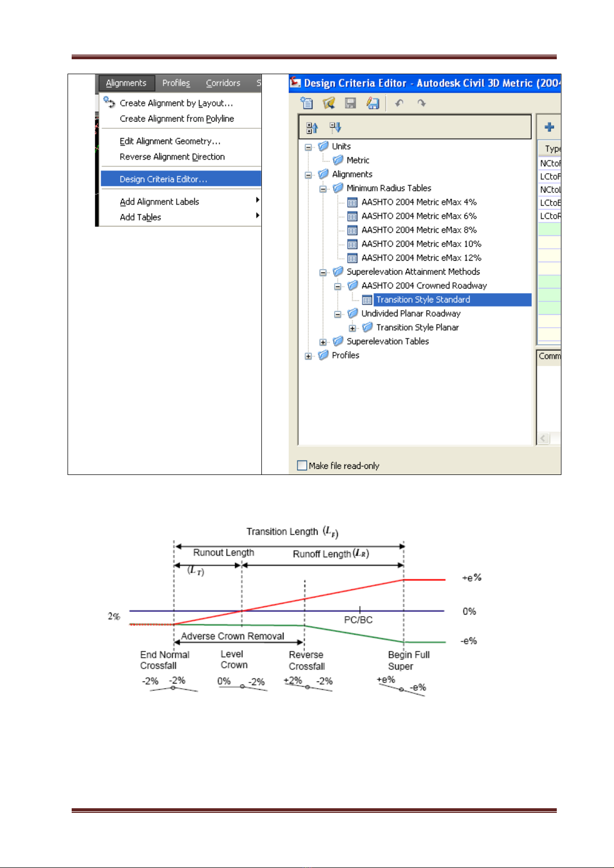Image resolution: width=614 pixels, height=868 pixels.
Task: Collapse the Alignments tree node
Action: coord(308,175)
